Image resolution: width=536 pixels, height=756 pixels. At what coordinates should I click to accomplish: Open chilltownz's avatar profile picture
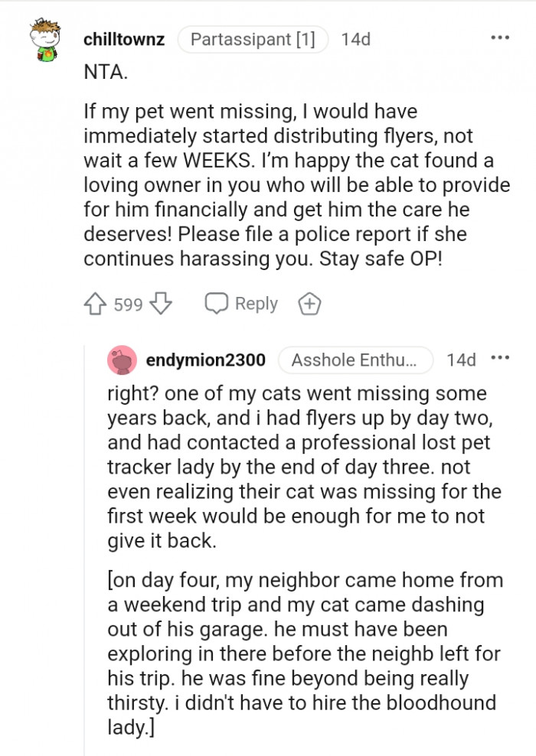[x=45, y=40]
